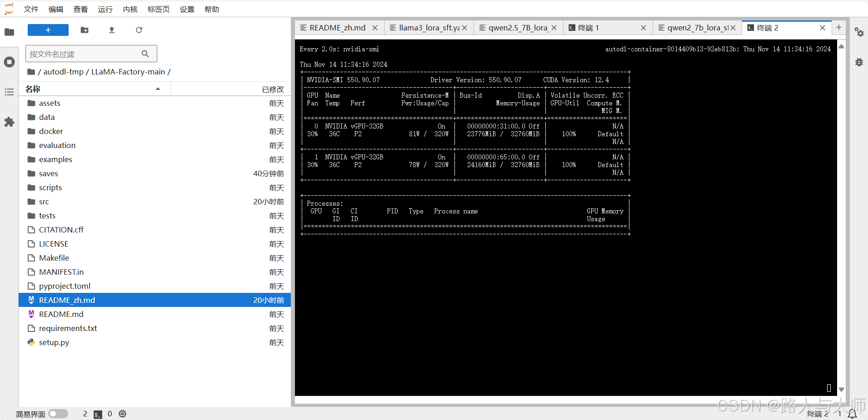Open the debugger bug icon in right sidebar
The image size is (868, 420).
pyautogui.click(x=859, y=62)
